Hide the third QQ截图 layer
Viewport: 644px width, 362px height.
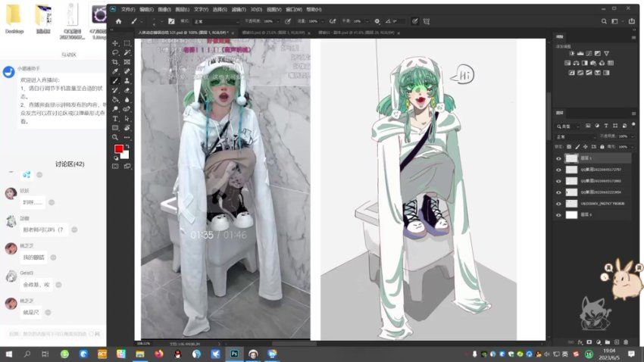[558, 192]
